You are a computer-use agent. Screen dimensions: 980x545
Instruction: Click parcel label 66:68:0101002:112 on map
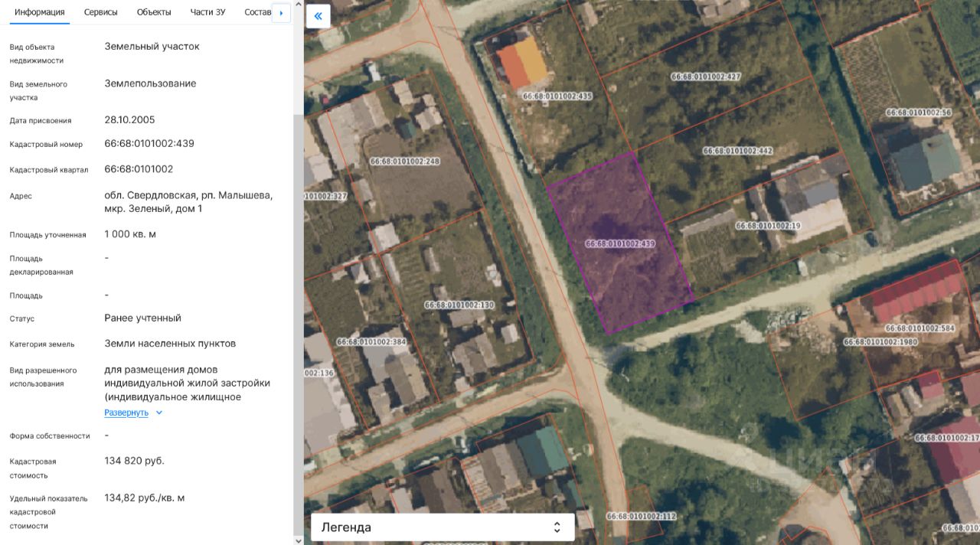click(642, 517)
